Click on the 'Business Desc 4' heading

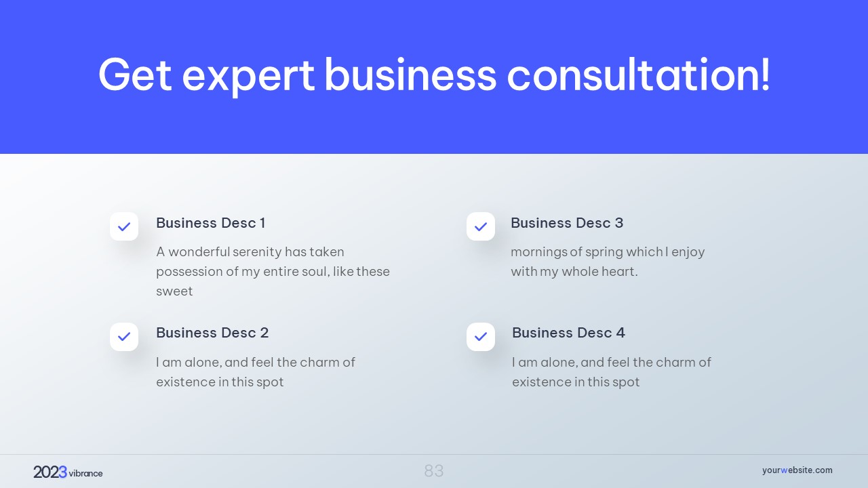[x=568, y=333]
